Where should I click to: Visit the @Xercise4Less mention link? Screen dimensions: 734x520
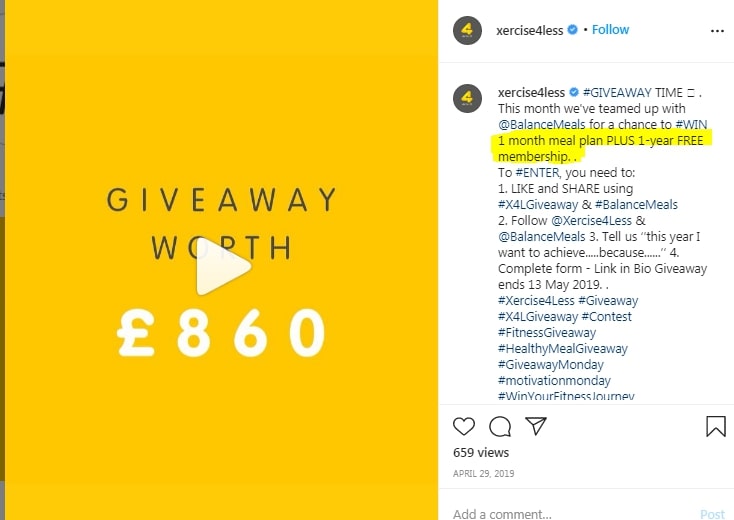[591, 220]
